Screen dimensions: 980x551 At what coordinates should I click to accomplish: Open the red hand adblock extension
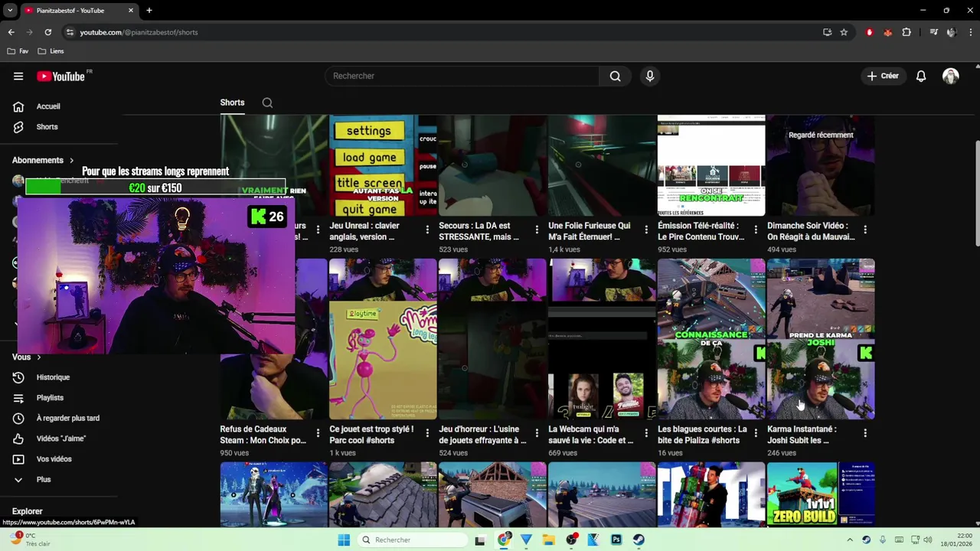point(869,32)
